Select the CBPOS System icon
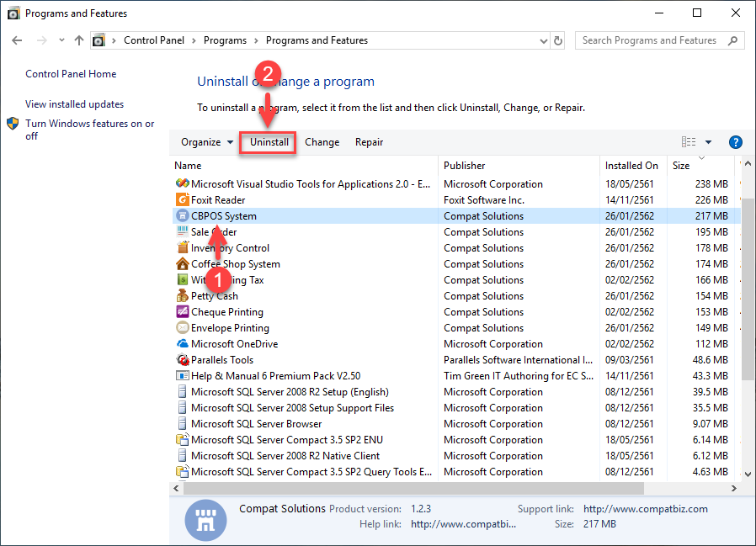 182,215
